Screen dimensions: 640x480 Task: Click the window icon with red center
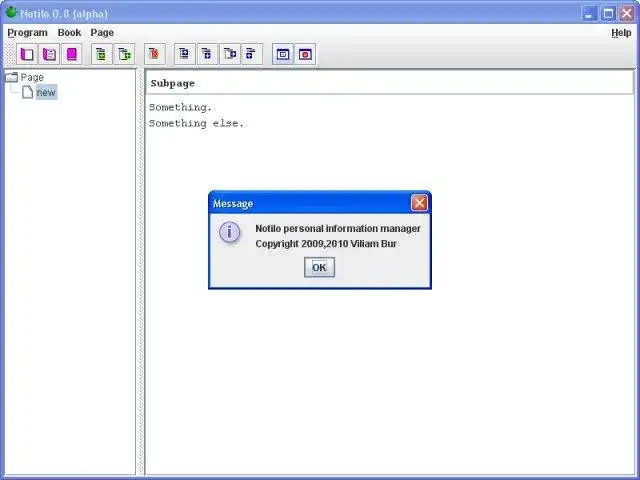point(305,54)
